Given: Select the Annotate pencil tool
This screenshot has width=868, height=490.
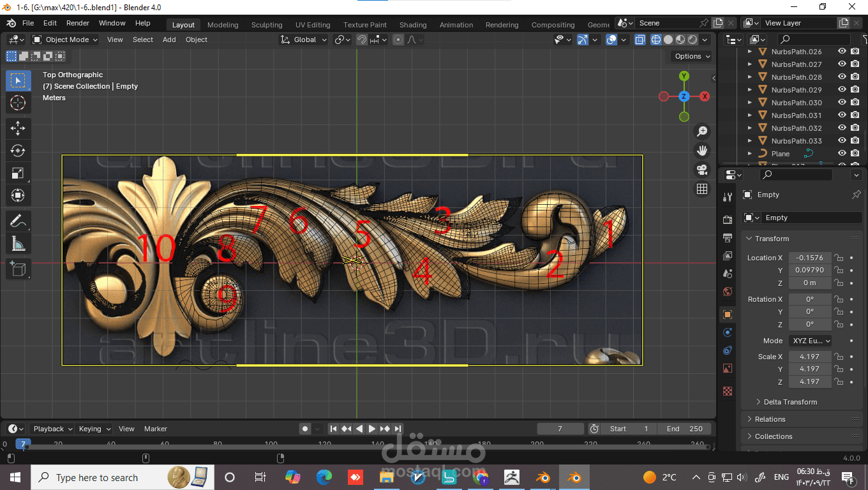Looking at the screenshot, I should tap(18, 221).
